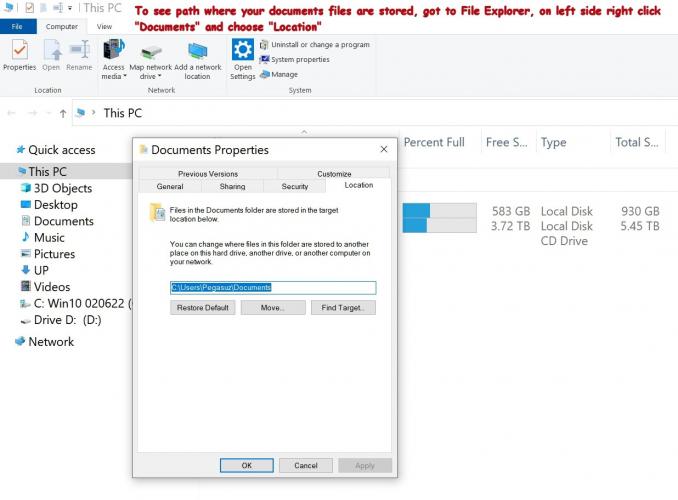
Task: Select Music in navigation pane
Action: (x=49, y=237)
